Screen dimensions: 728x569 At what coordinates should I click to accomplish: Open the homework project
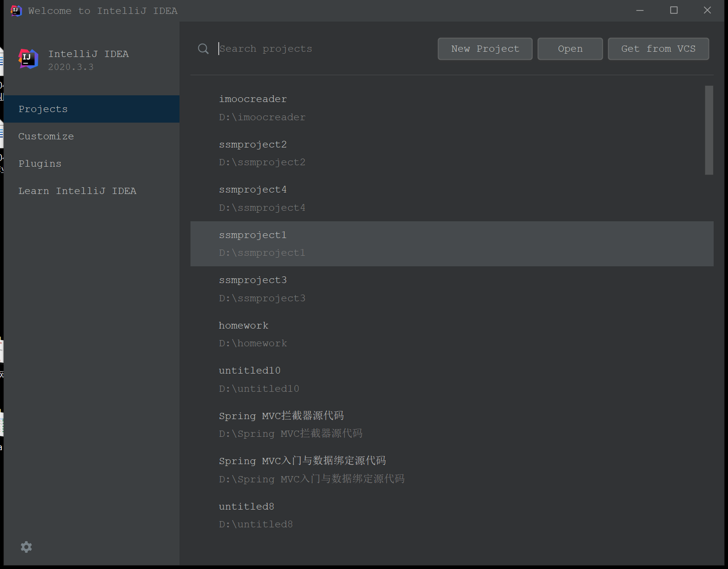(x=452, y=334)
